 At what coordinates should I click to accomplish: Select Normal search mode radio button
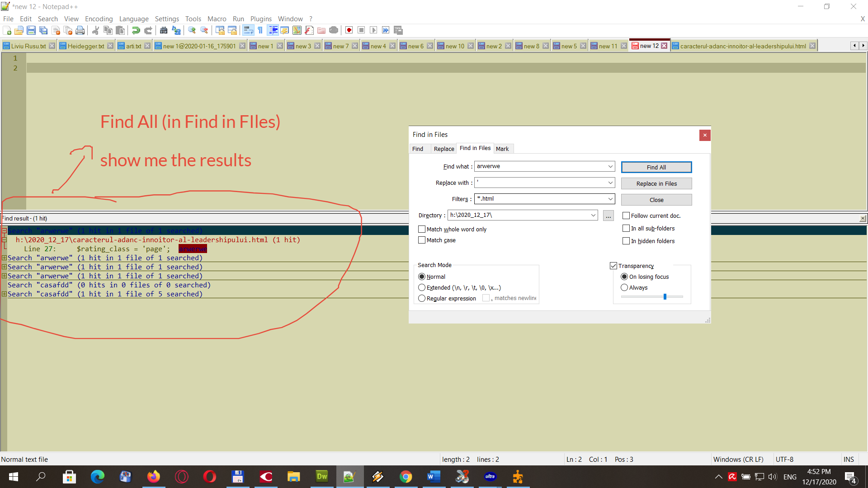[423, 276]
